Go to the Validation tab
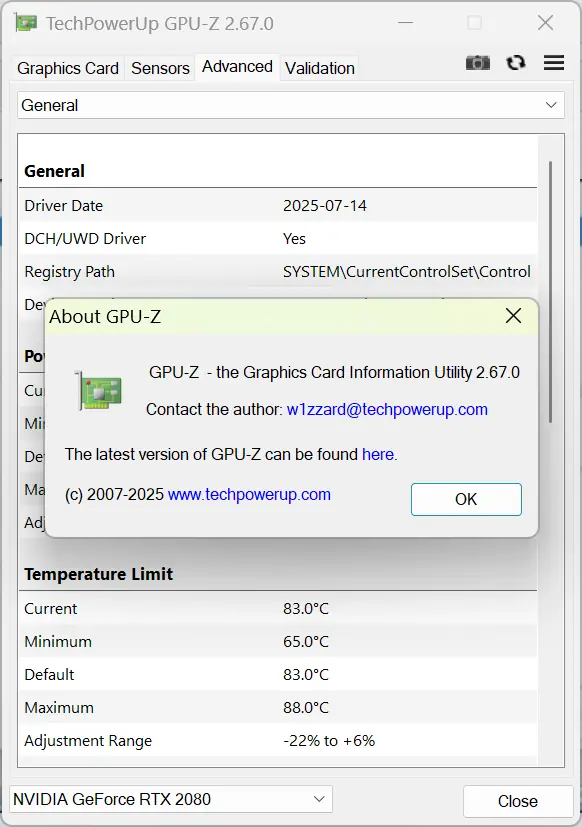The width and height of the screenshot is (582, 827). coord(320,68)
